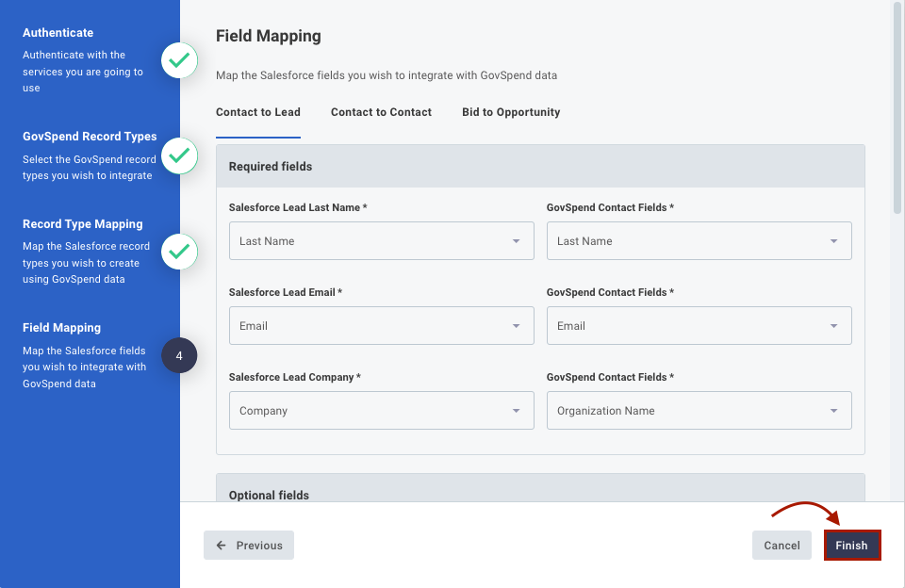Open the GovSpend Contact Fields Last Name dropdown

pos(699,240)
